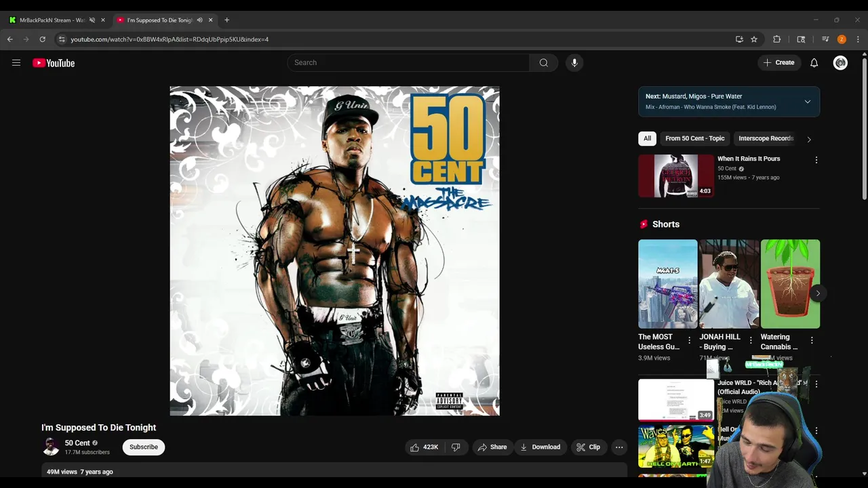Open 50 Cent channel name link
This screenshot has width=868, height=488.
point(77,443)
